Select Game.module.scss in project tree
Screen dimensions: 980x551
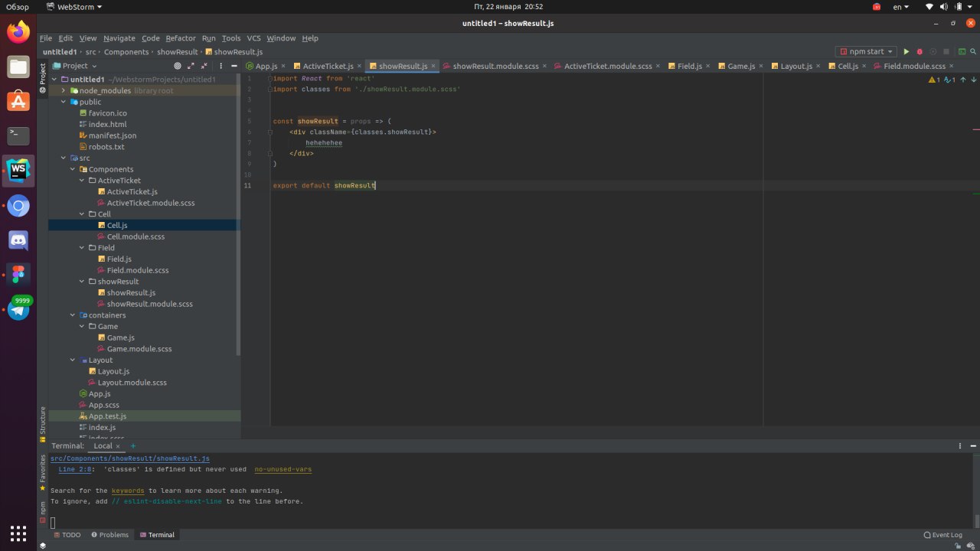(x=139, y=349)
